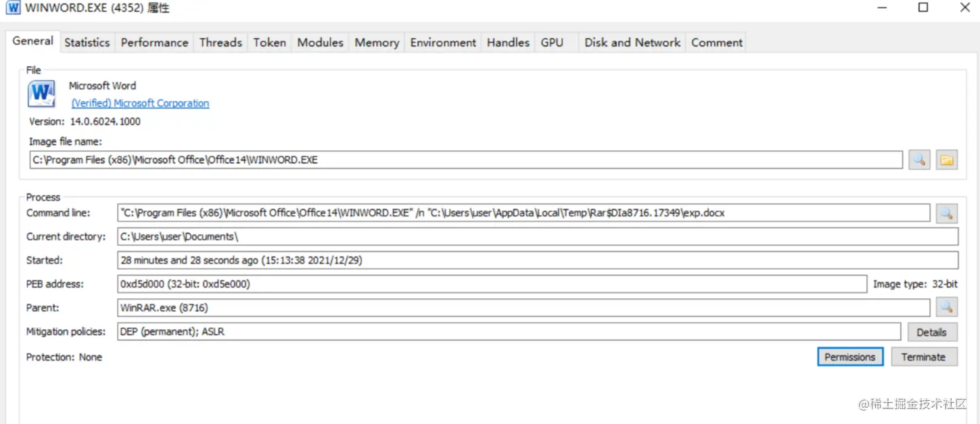Image resolution: width=980 pixels, height=424 pixels.
Task: Click magnifier icon beside Command line
Action: click(947, 213)
